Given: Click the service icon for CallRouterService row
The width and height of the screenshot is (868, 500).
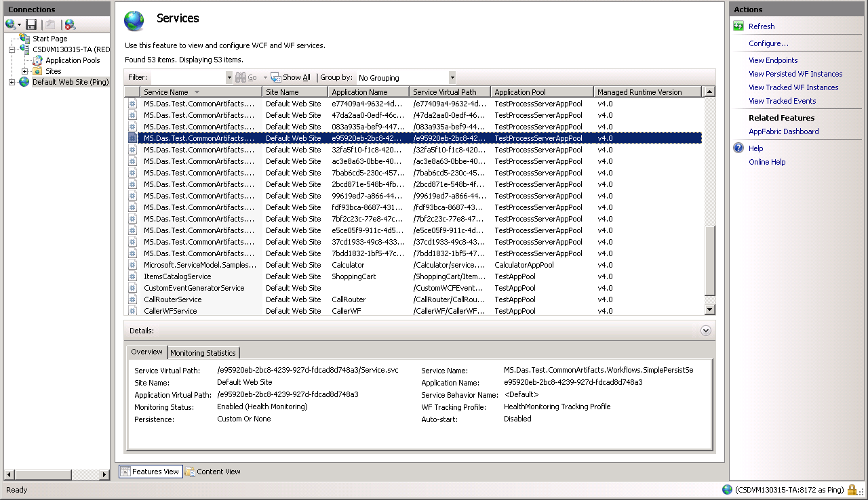Looking at the screenshot, I should [133, 299].
